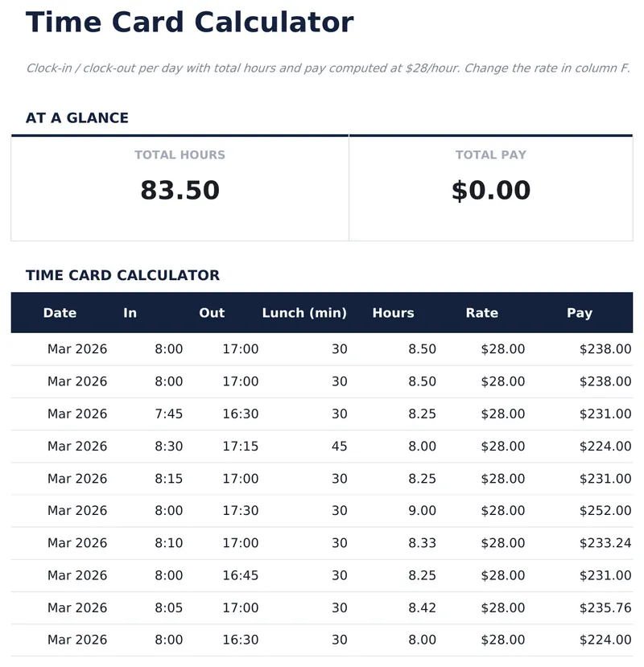Click the Pay column header

(x=579, y=313)
